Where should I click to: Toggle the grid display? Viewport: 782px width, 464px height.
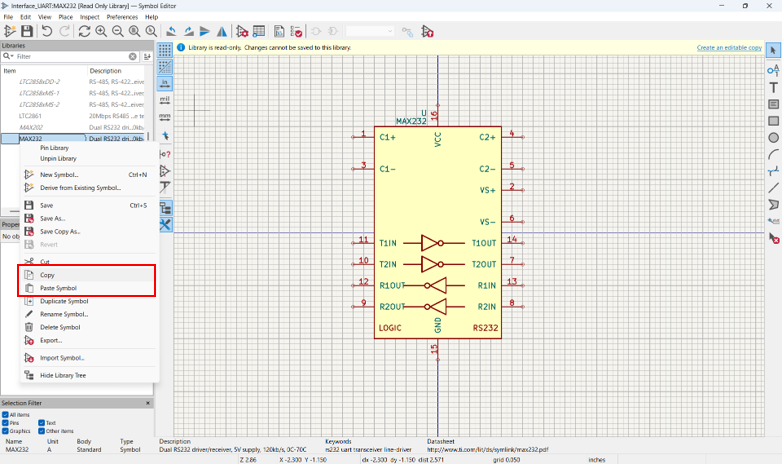coord(165,50)
